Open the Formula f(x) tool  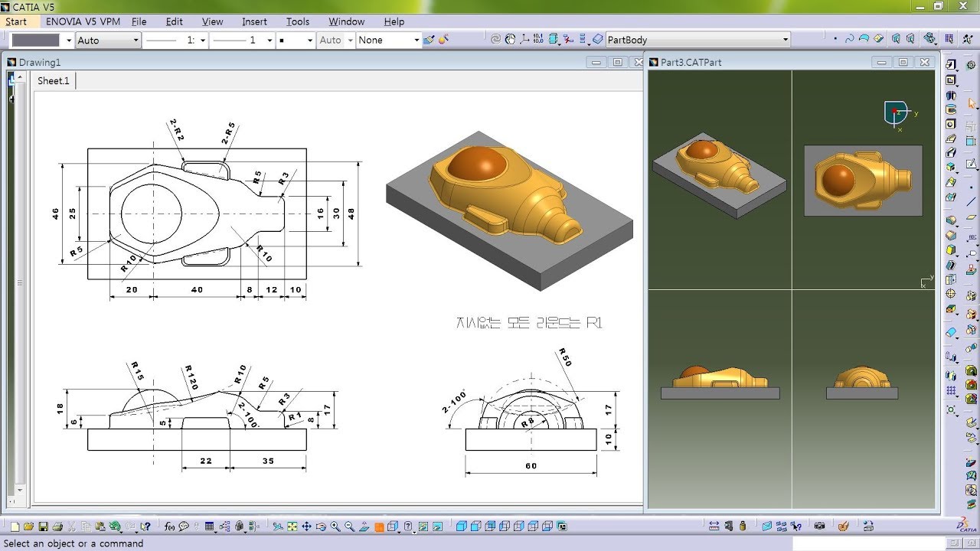click(169, 527)
